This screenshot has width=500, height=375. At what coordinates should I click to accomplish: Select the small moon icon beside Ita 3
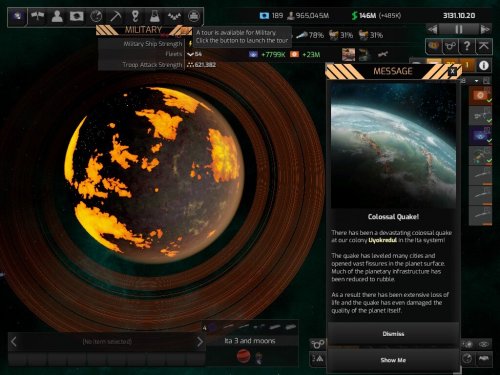(x=259, y=358)
